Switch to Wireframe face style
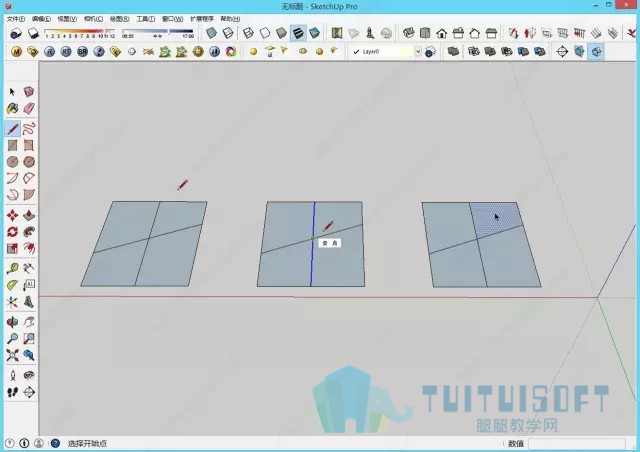The width and height of the screenshot is (640, 452). 248,33
